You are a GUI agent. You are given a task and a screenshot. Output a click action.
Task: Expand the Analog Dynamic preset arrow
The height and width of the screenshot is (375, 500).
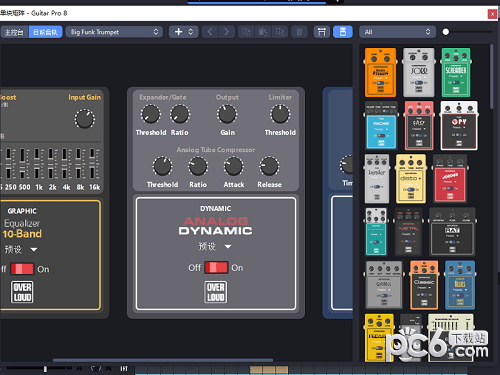click(228, 247)
